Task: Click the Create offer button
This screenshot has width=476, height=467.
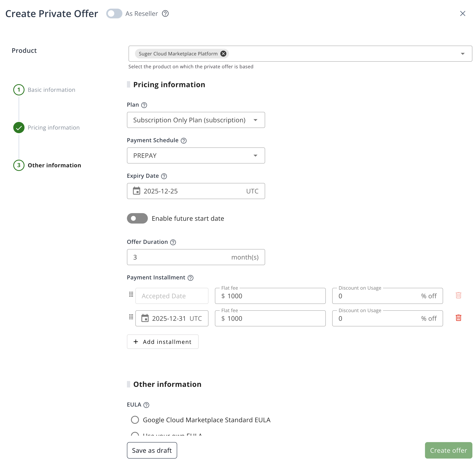Action: pos(448,450)
